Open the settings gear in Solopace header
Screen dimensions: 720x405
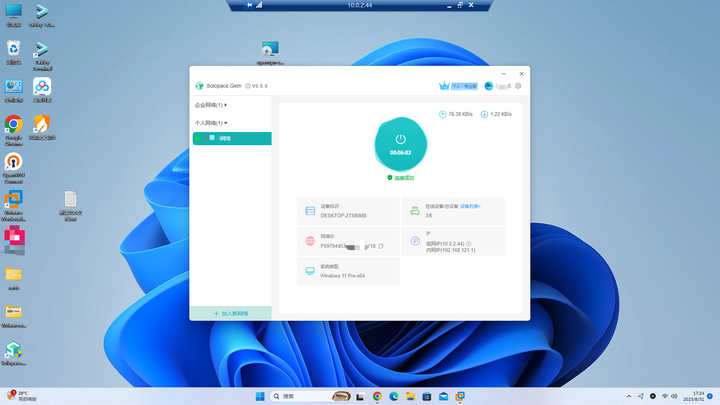(x=518, y=86)
